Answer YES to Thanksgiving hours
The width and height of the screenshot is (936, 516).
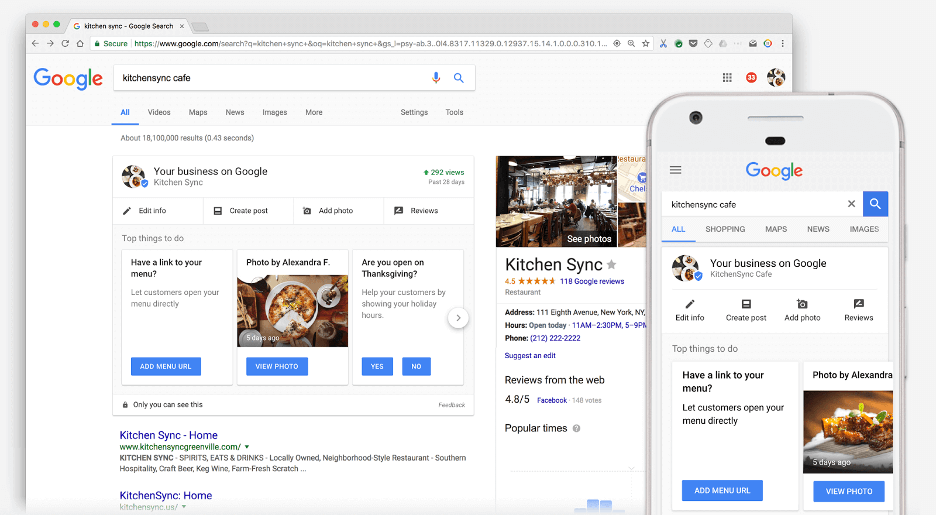tap(377, 367)
